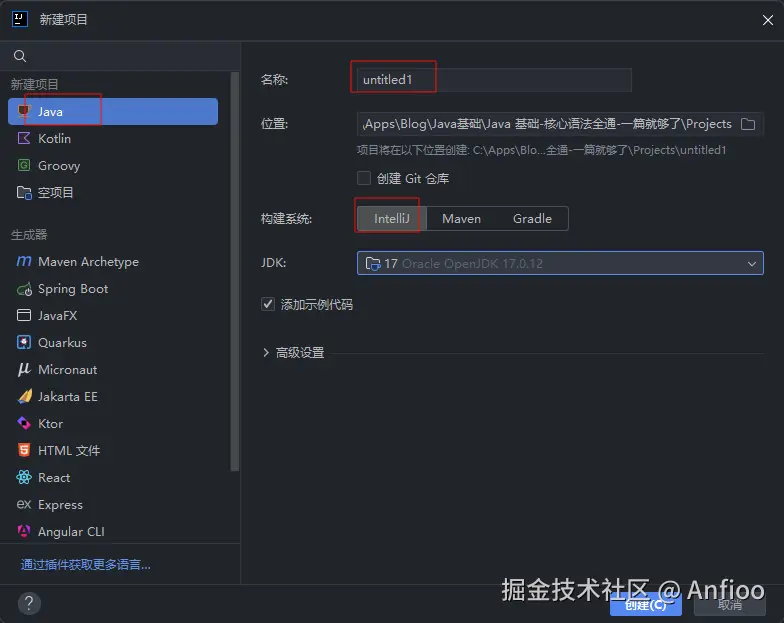The image size is (784, 623).
Task: Click the IntelliJ IDEA logo in title bar
Action: pos(20,20)
